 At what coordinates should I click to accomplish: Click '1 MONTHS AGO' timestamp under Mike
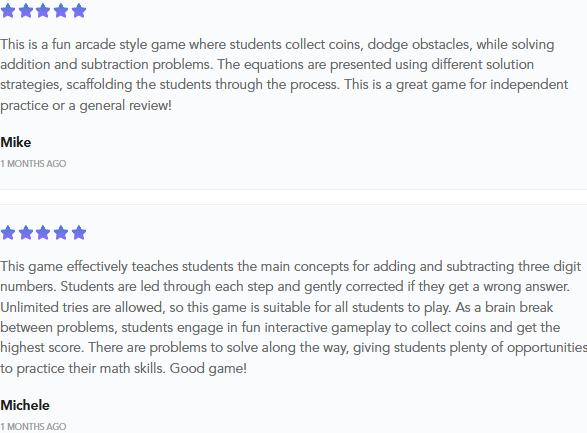click(x=33, y=164)
